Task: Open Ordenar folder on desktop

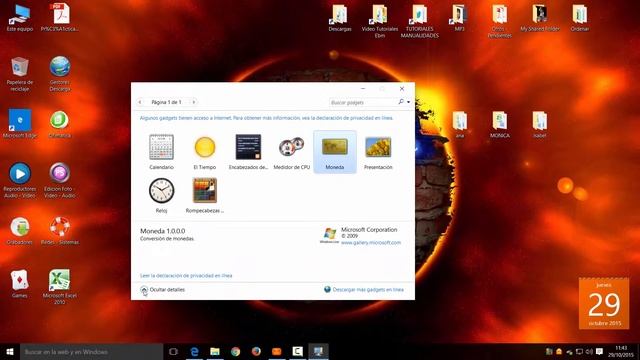Action: 580,18
